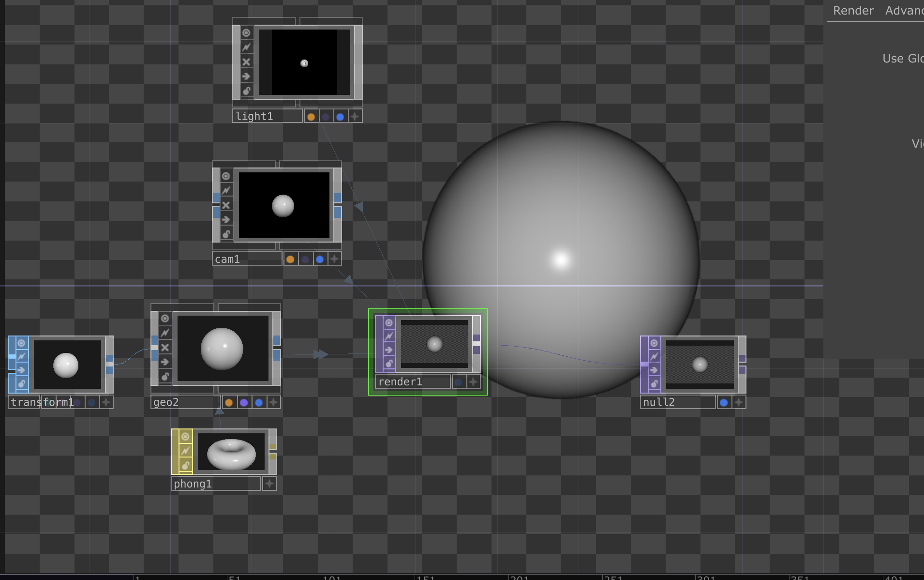Click the blue display dot on null2
This screenshot has width=924, height=580.
click(x=723, y=402)
